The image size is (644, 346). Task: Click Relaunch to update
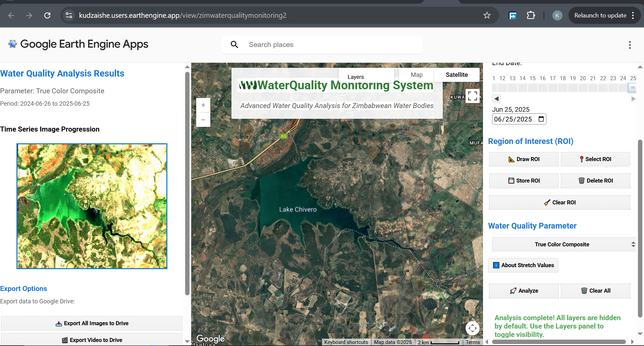point(600,15)
